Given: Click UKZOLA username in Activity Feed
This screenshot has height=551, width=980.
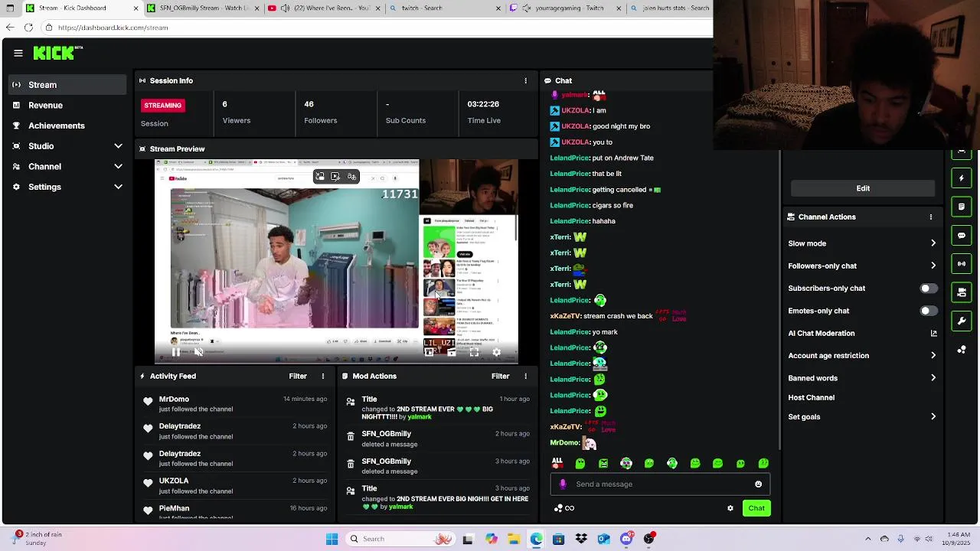Looking at the screenshot, I should (x=173, y=481).
